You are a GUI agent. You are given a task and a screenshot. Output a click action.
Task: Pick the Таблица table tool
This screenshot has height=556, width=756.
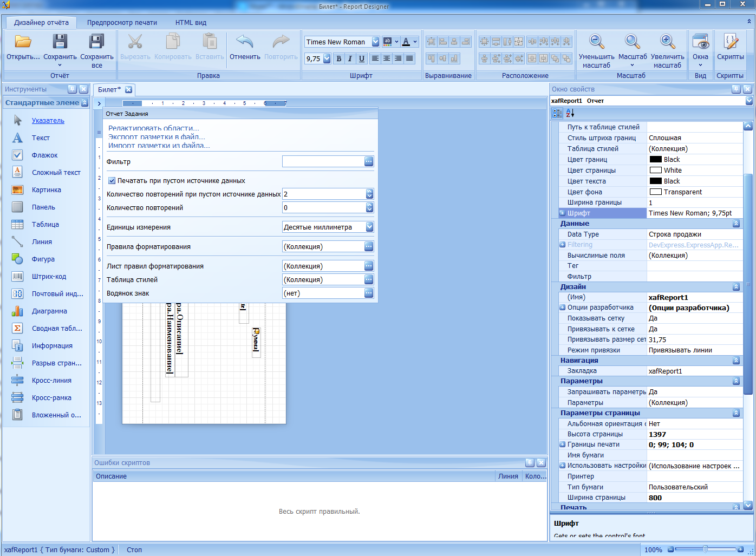coord(45,225)
